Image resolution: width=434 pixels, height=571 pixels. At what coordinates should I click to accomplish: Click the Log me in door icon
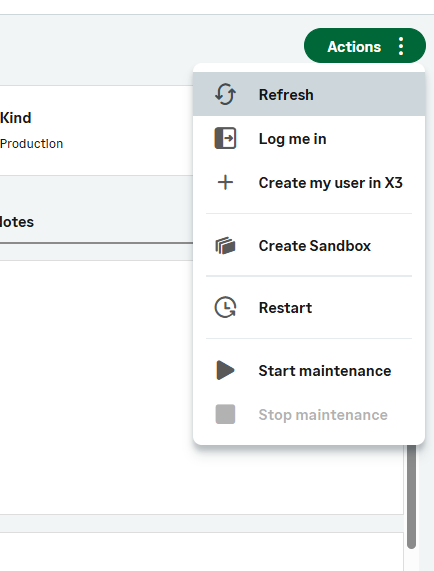(x=225, y=138)
